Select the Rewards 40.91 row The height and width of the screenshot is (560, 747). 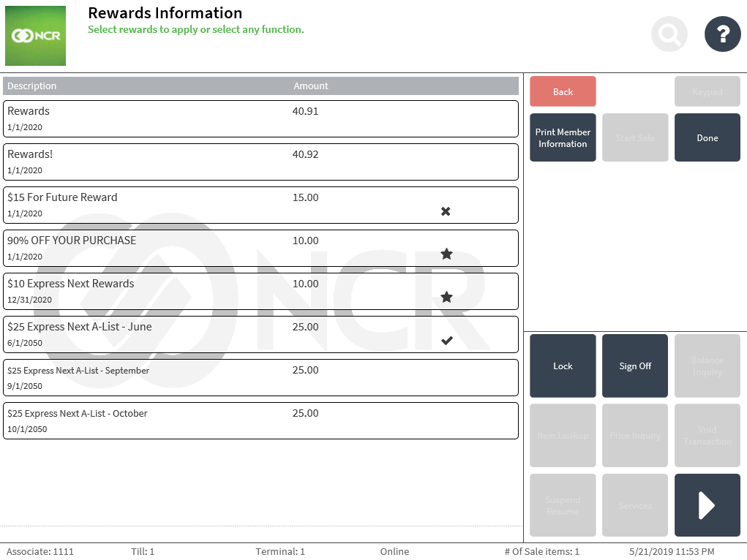pos(260,118)
